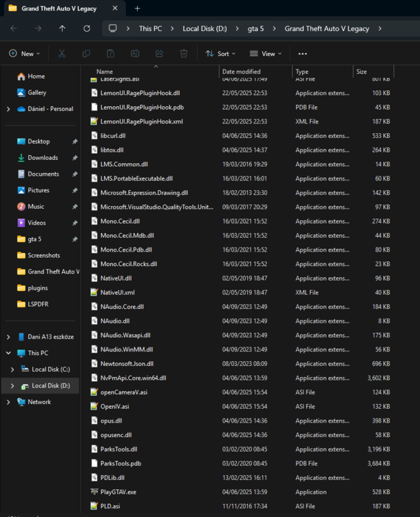Click Grand Theft Auto V Legacy breadcrumb
Image resolution: width=420 pixels, height=517 pixels.
(x=327, y=29)
